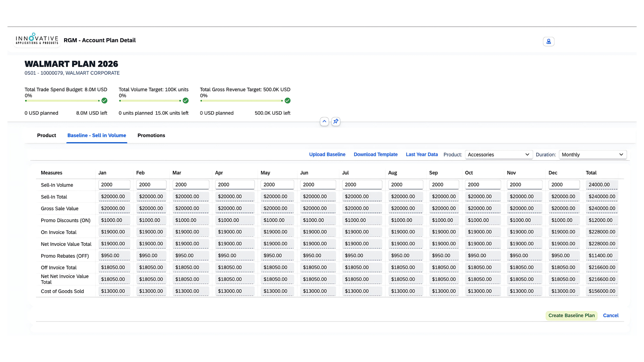This screenshot has height=362, width=644.
Task: Click the Sell-In Volume row label
Action: [x=57, y=185]
